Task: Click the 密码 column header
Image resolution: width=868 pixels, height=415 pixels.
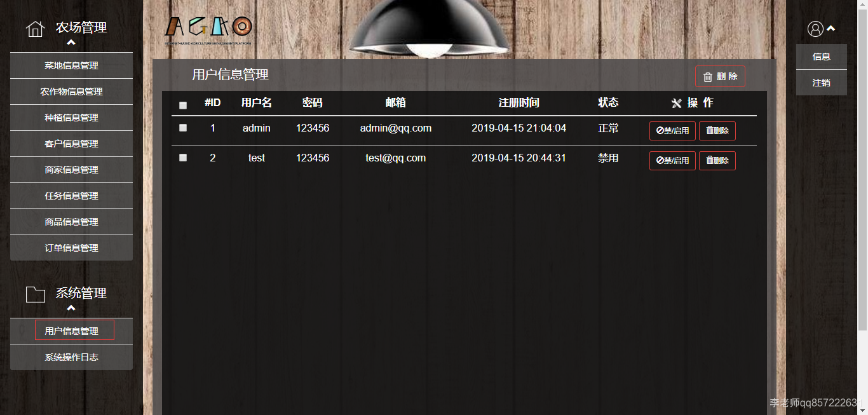Action: pos(313,102)
